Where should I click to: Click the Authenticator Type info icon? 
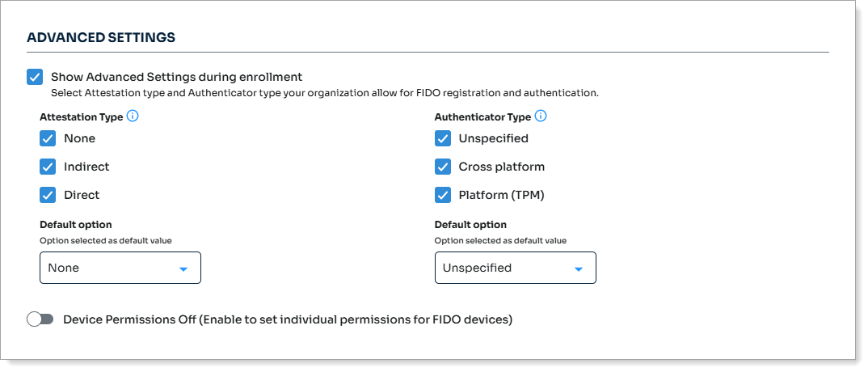541,116
